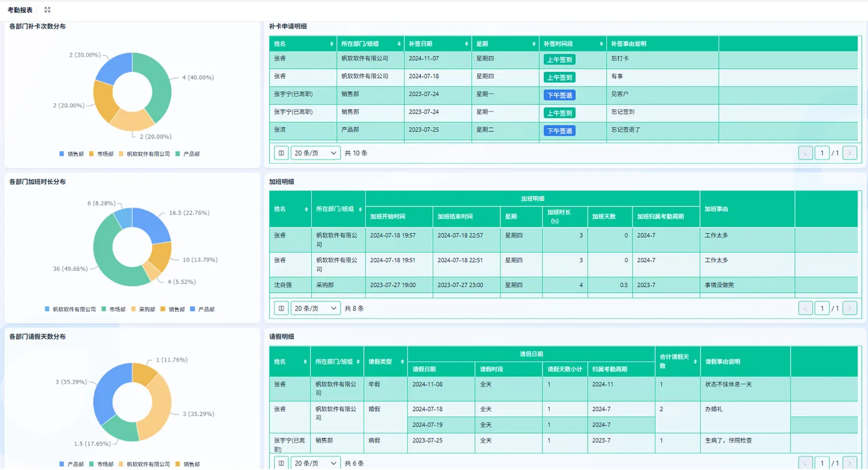Click 上午签到 tag dated 2024-11-07
The height and width of the screenshot is (470, 868).
click(x=559, y=60)
